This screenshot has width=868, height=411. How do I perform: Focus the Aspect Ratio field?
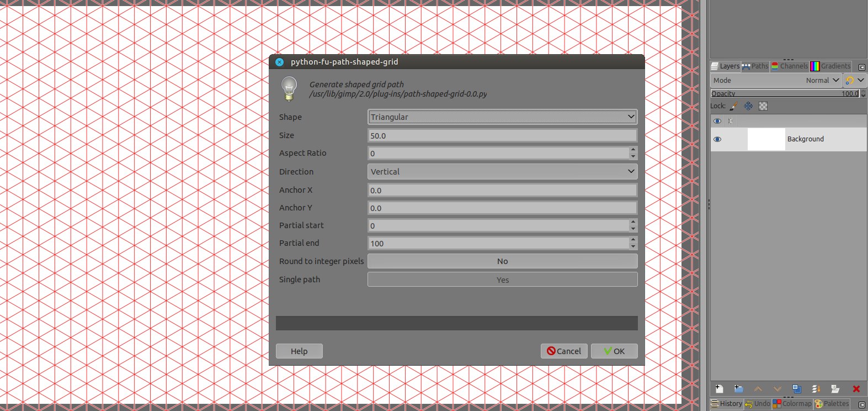[498, 153]
